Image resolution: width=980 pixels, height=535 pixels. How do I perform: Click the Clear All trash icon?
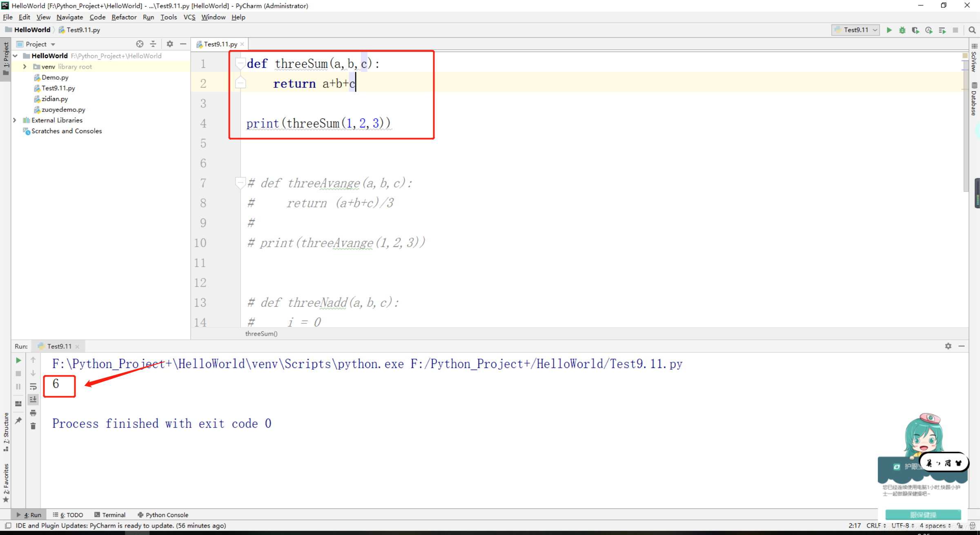tap(33, 426)
